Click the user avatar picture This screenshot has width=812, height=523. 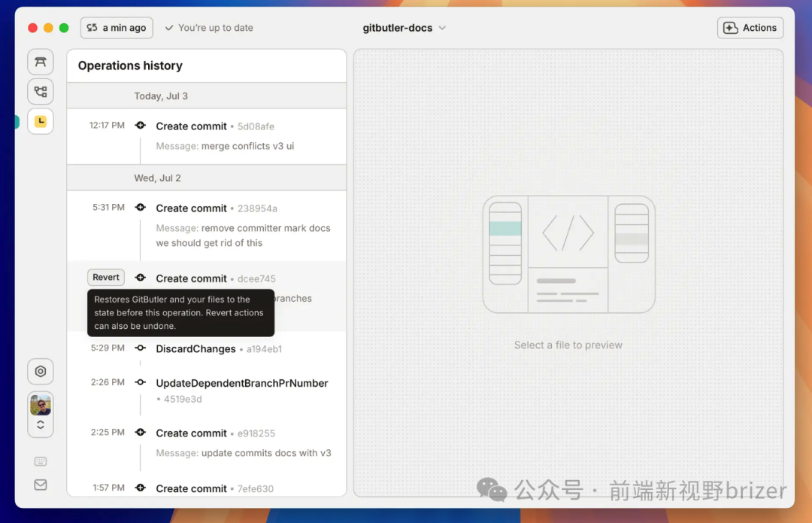click(41, 406)
